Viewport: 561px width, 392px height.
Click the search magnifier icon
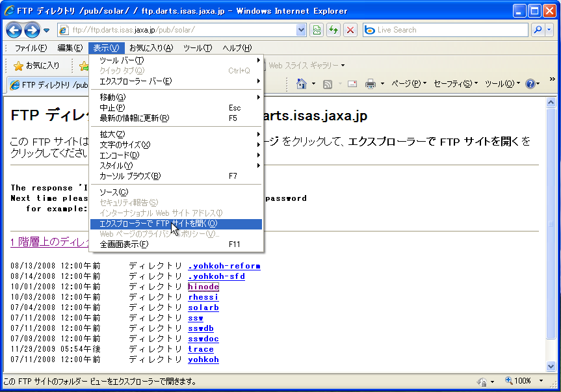[538, 30]
